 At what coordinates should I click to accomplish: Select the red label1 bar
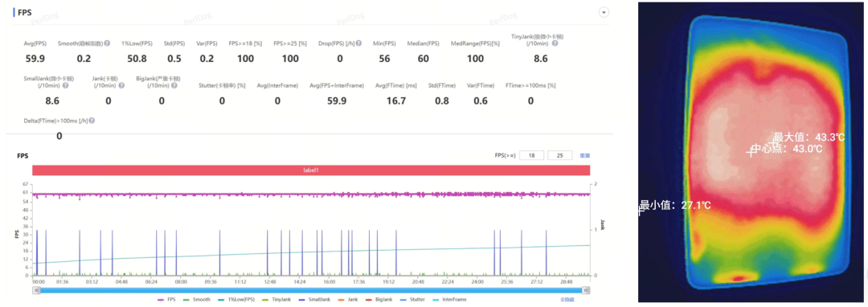tap(312, 170)
